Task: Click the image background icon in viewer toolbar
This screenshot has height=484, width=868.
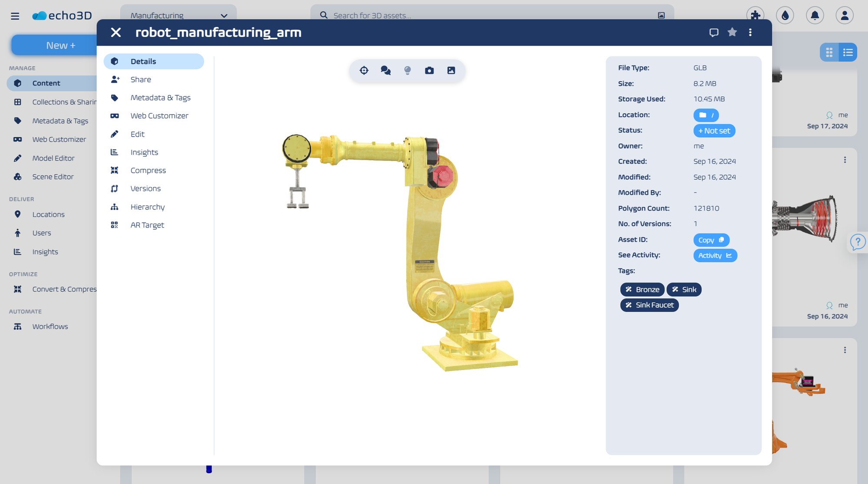Action: coord(451,70)
